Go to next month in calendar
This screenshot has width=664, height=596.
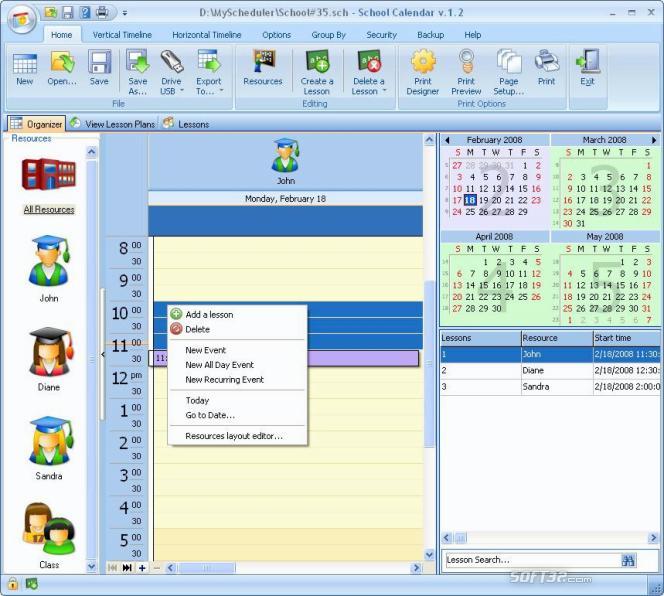(654, 140)
